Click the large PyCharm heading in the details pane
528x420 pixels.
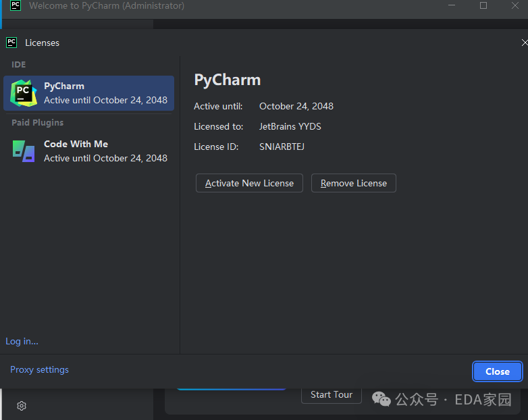pyautogui.click(x=228, y=80)
